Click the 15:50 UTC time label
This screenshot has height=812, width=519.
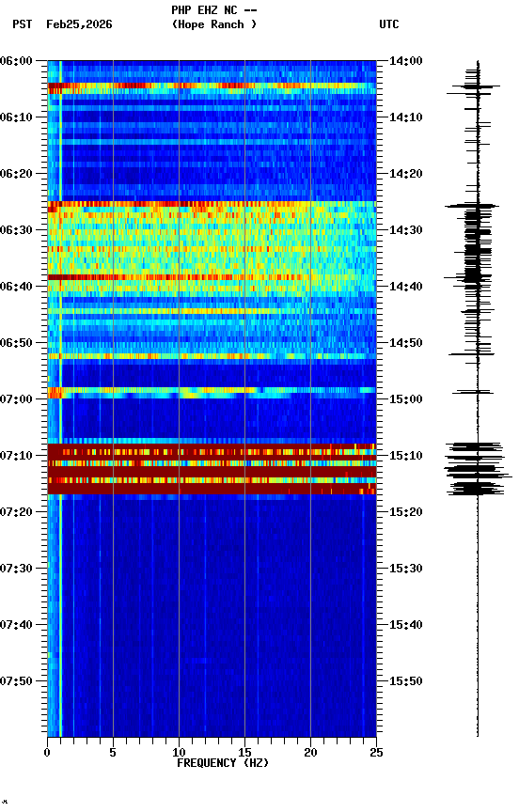[x=406, y=681]
